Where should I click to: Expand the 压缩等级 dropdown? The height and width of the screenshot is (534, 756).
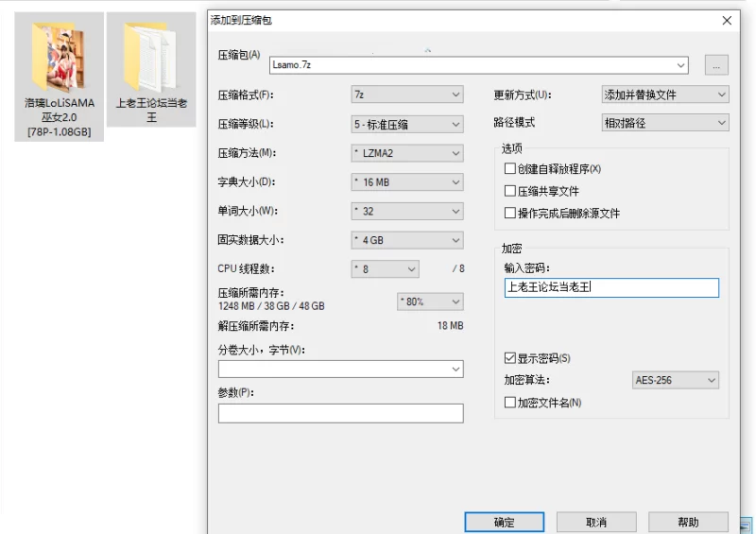coord(406,124)
